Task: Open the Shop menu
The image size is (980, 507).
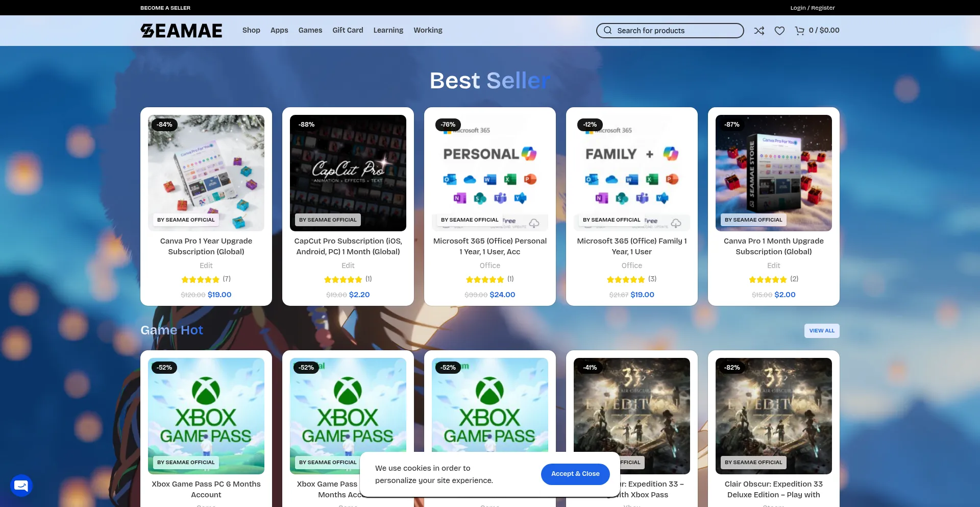Action: click(x=251, y=30)
